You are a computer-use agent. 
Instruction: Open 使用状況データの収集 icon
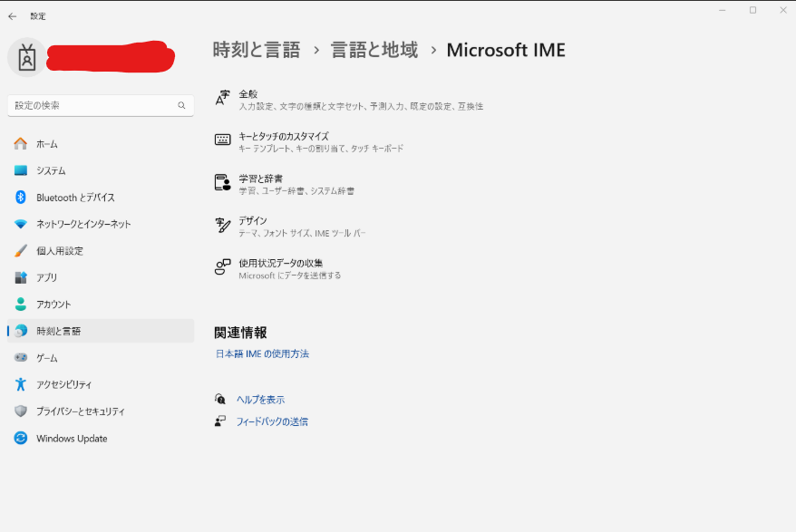tap(222, 267)
